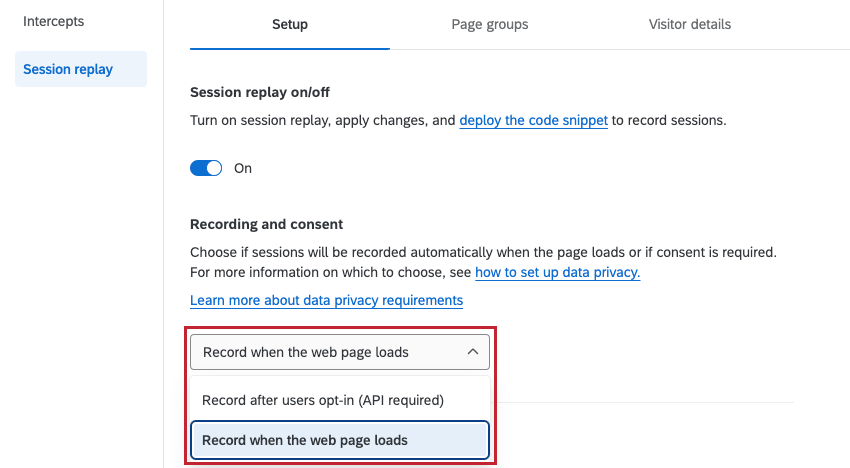Open how to set up data privacy link
The height and width of the screenshot is (468, 850).
[557, 272]
